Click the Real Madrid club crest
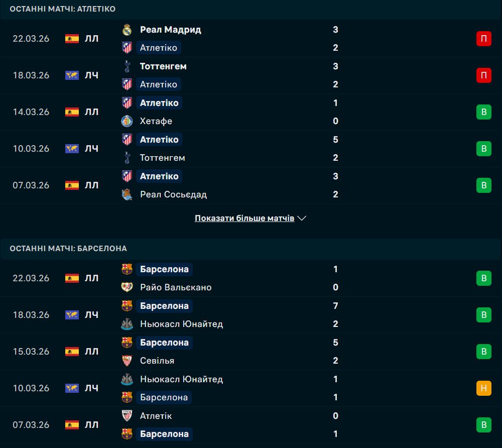502x448 pixels. pyautogui.click(x=127, y=30)
